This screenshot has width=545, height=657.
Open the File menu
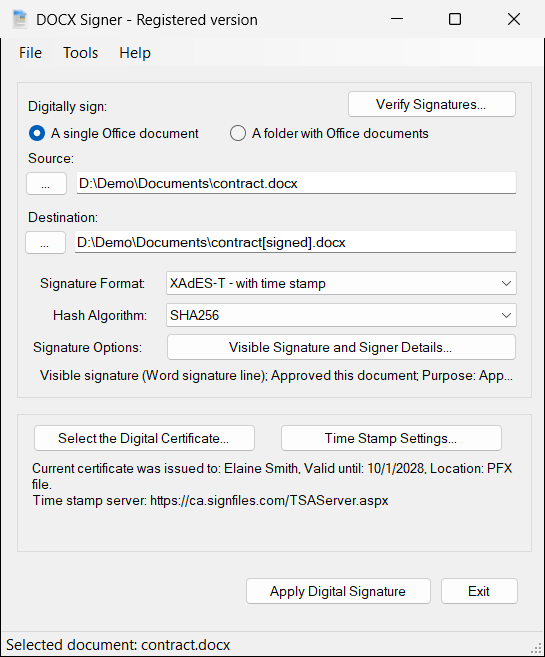point(30,53)
